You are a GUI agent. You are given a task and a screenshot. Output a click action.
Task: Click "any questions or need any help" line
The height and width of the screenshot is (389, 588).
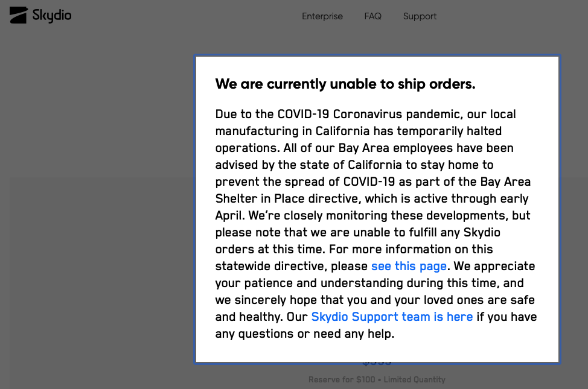tap(304, 334)
